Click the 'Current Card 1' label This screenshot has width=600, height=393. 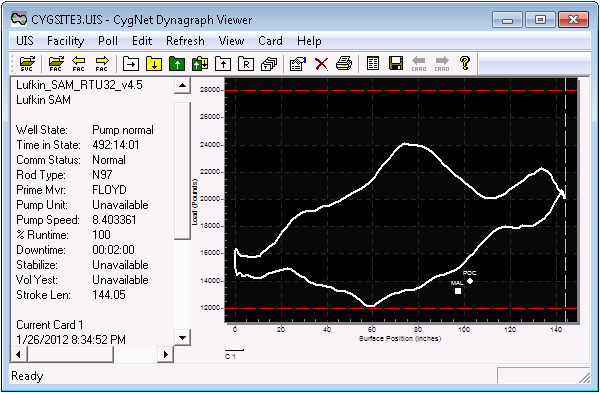click(x=50, y=325)
